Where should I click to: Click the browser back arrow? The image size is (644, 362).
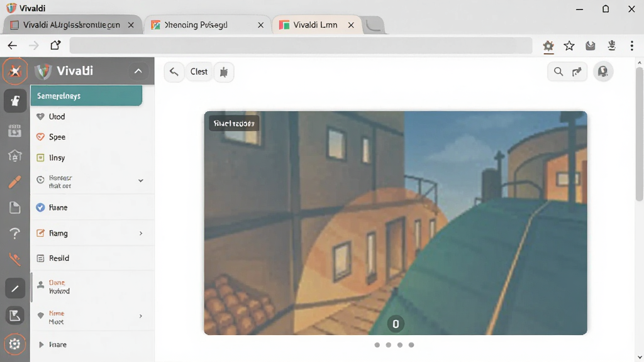point(13,45)
